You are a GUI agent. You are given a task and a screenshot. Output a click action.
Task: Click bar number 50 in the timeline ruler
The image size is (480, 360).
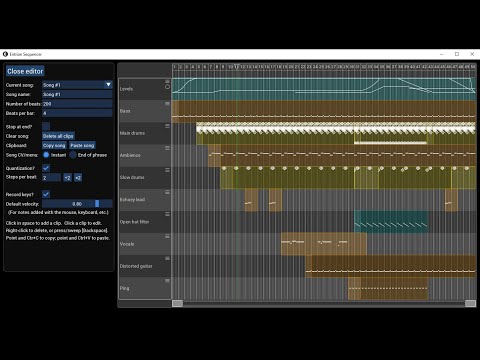coord(473,67)
